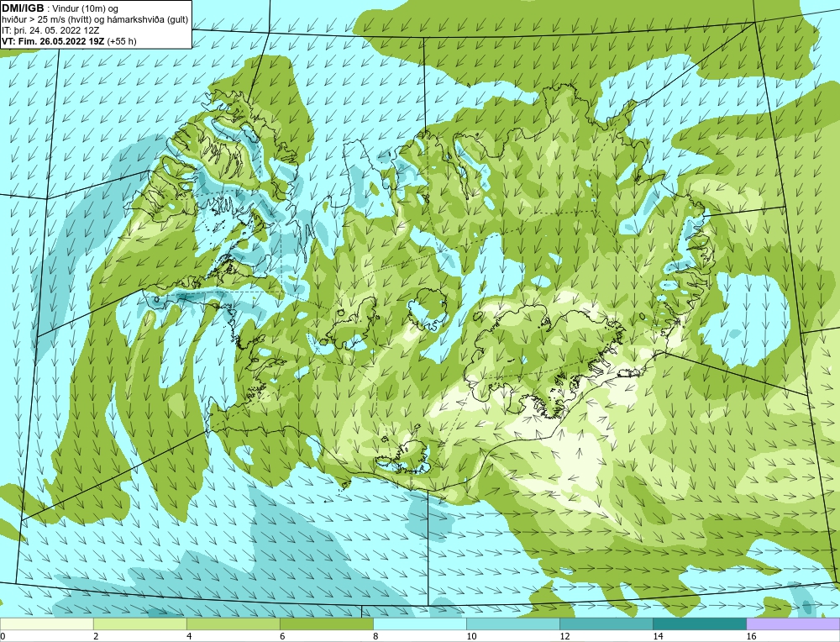Click the 6–8 m/s dark green legend swatch
The width and height of the screenshot is (840, 642).
[326, 624]
